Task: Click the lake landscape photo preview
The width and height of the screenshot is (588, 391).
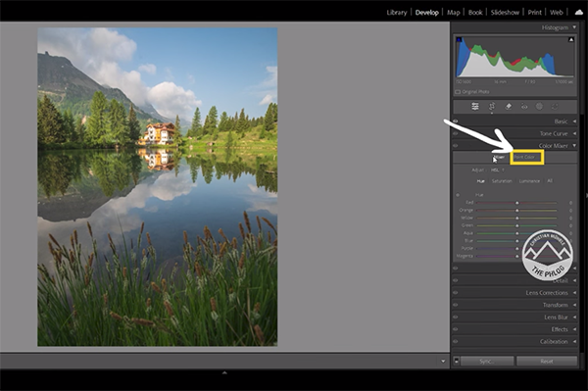Action: tap(158, 187)
